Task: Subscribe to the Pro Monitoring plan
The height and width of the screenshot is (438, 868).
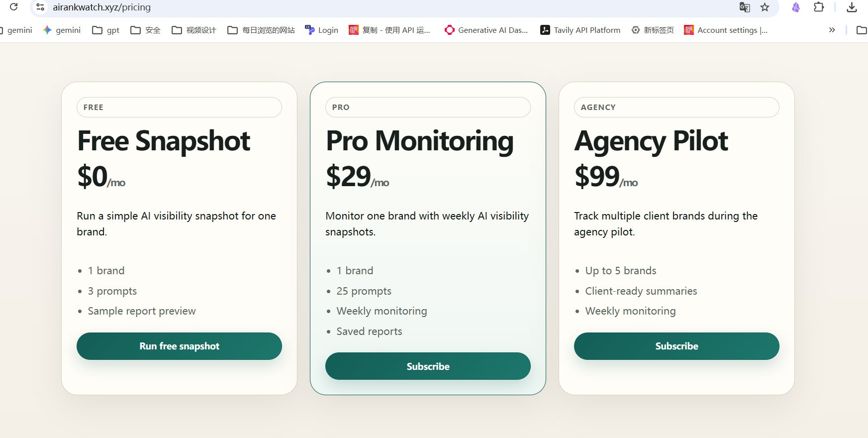Action: [x=428, y=366]
